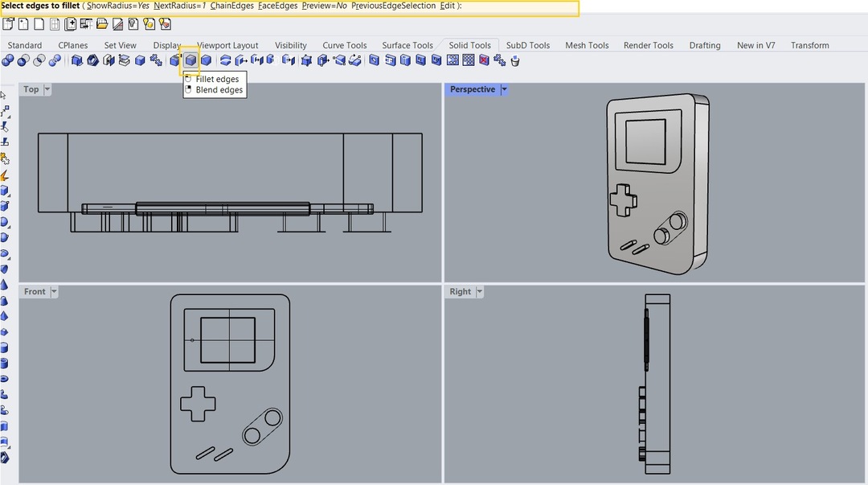Click the Cap planar holes icon
Viewport: 868px width, 485px height.
(108, 60)
